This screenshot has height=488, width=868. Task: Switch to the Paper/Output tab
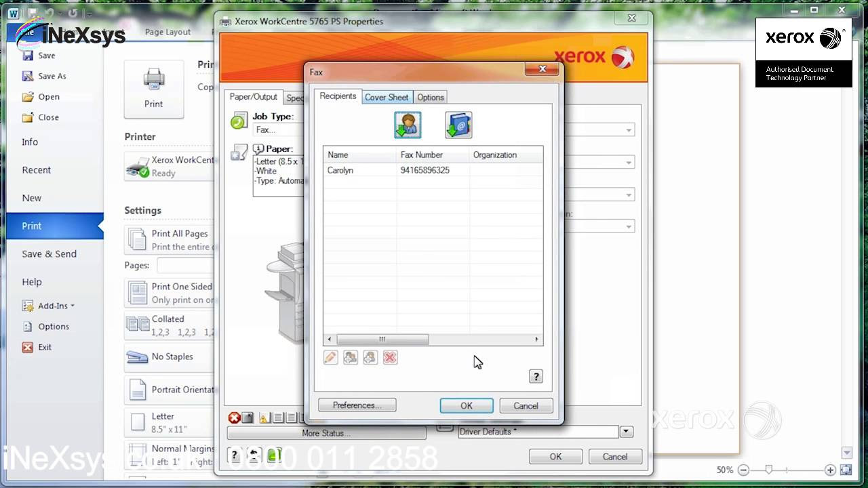pos(253,96)
